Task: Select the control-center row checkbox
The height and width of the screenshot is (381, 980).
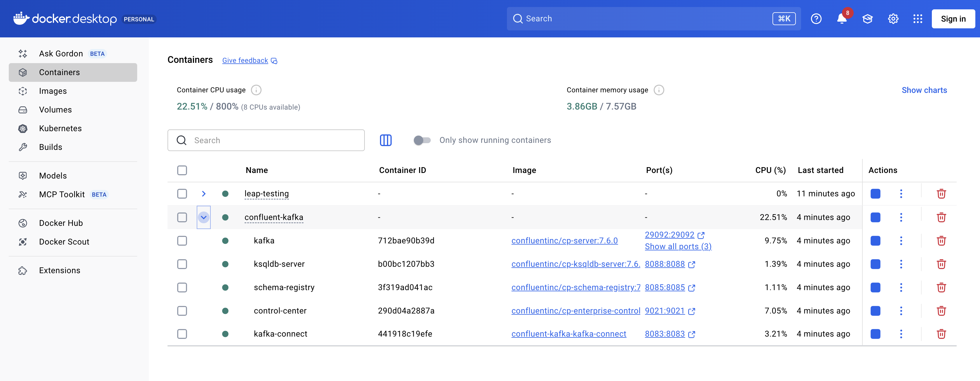Action: click(x=182, y=311)
